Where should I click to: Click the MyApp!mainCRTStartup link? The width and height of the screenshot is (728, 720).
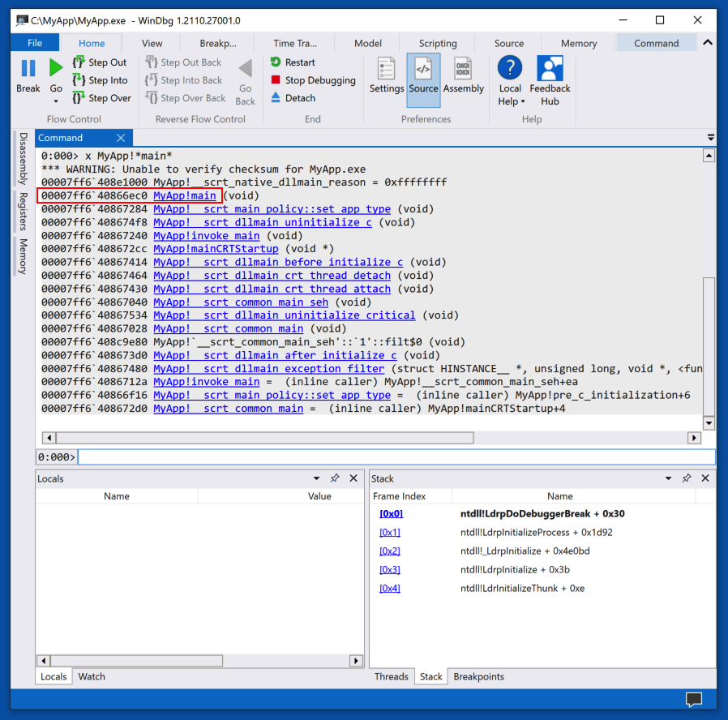pyautogui.click(x=216, y=249)
